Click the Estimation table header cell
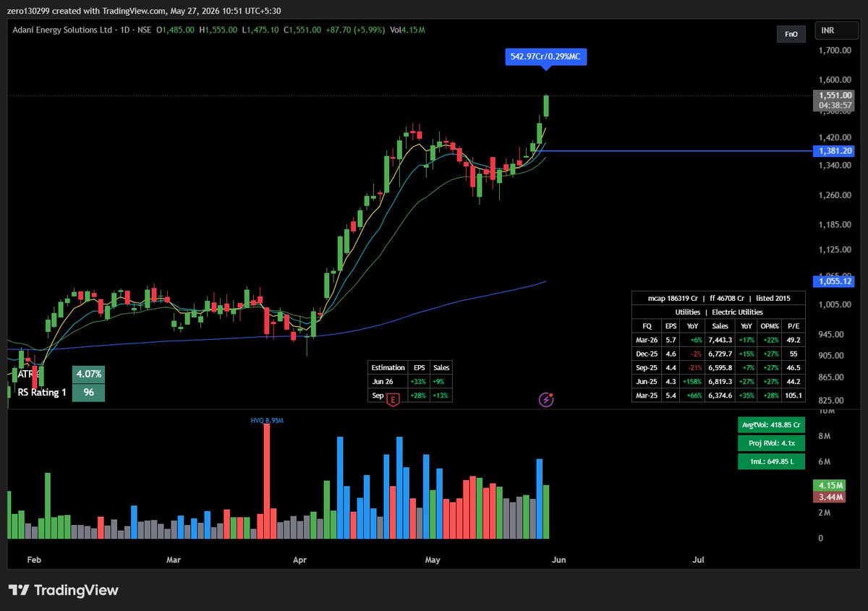Screen dimensions: 868x611 coord(388,367)
